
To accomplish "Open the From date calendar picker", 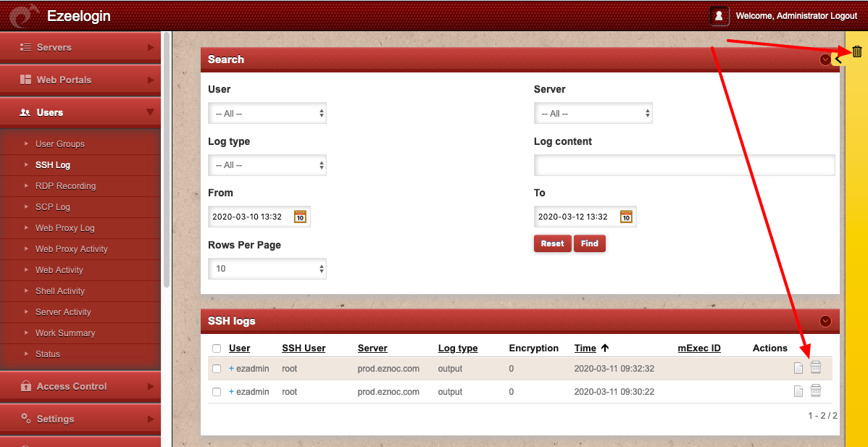I will (x=300, y=217).
